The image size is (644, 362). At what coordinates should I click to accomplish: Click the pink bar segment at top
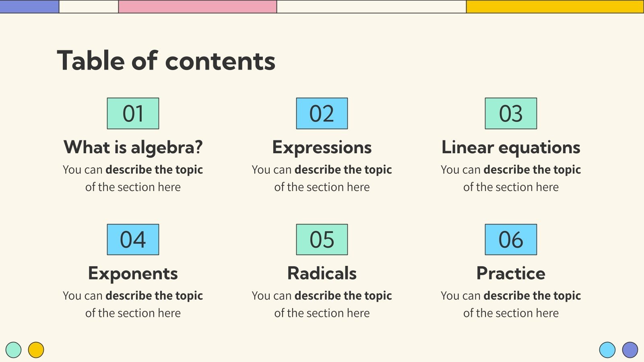pyautogui.click(x=197, y=6)
